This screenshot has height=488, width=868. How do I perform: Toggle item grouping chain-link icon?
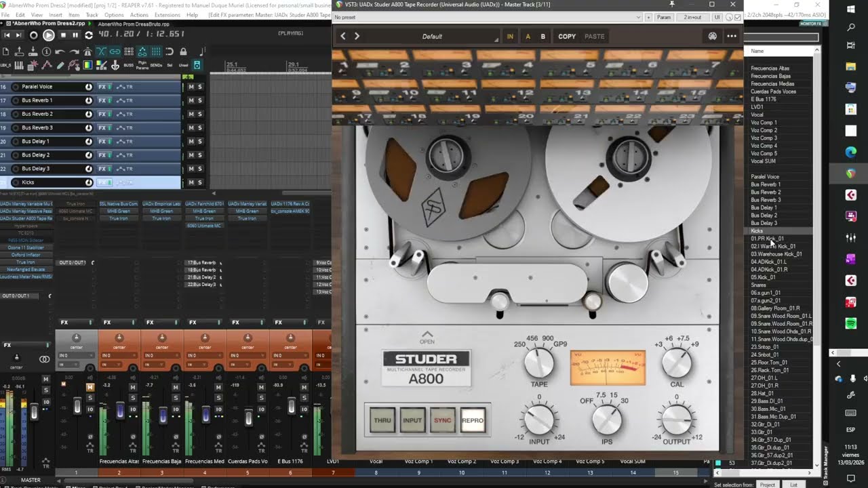pos(115,52)
